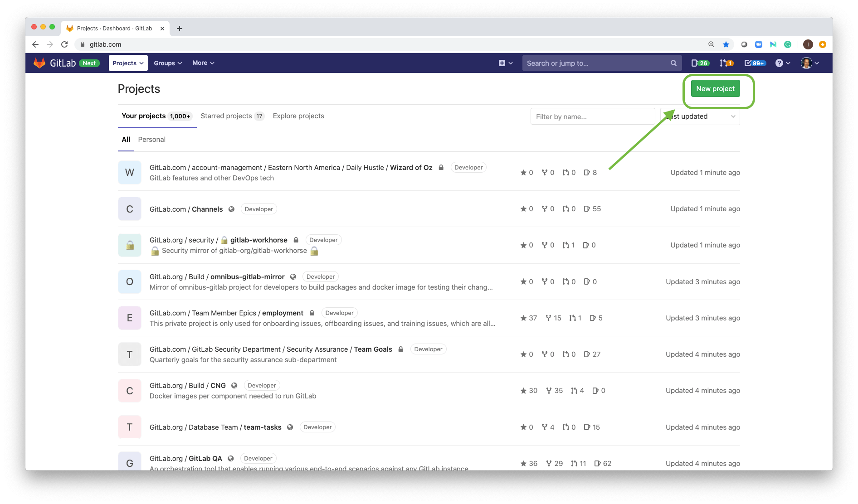Open a new browser tab
The image size is (858, 504).
pos(180,29)
